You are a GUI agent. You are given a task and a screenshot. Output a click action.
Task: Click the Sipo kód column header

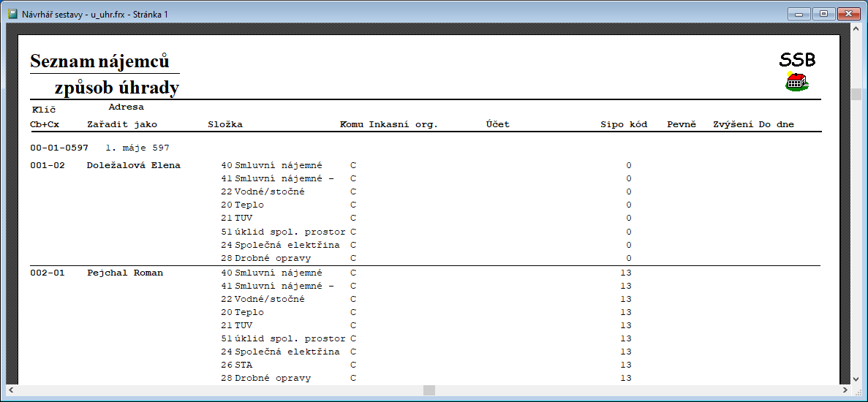click(x=624, y=124)
